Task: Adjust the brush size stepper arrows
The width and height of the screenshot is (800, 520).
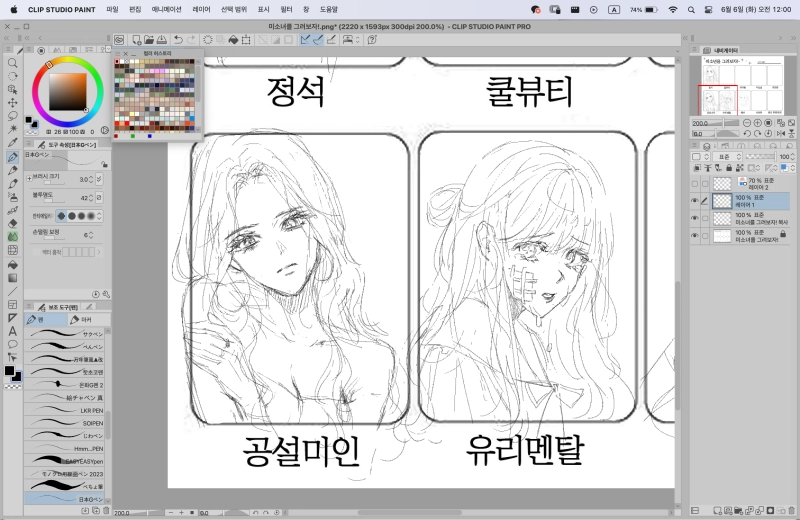Action: [x=96, y=179]
